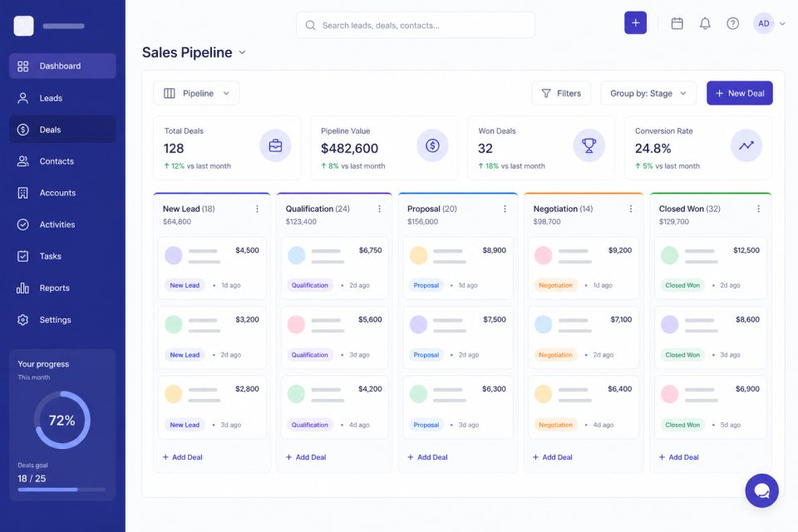
Task: Click the search leads, deals, contacts field
Action: (x=416, y=25)
